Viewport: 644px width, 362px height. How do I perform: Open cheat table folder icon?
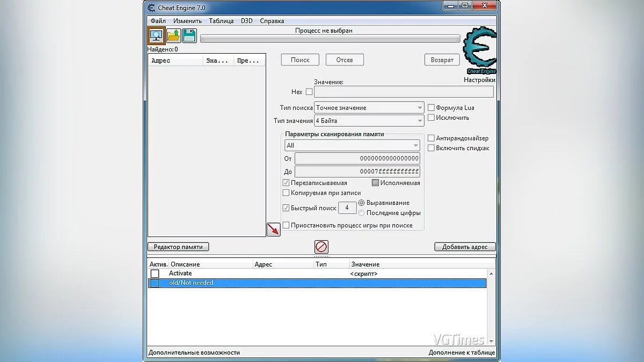coord(173,36)
